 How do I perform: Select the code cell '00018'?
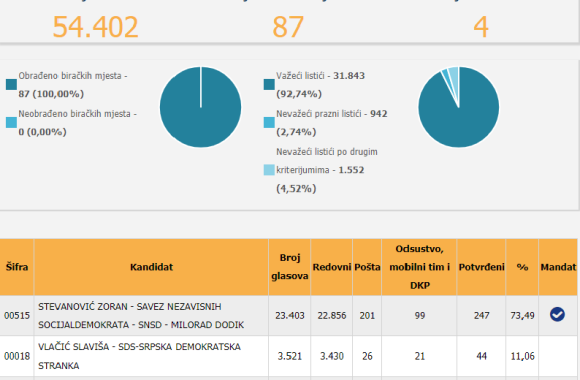[17, 356]
